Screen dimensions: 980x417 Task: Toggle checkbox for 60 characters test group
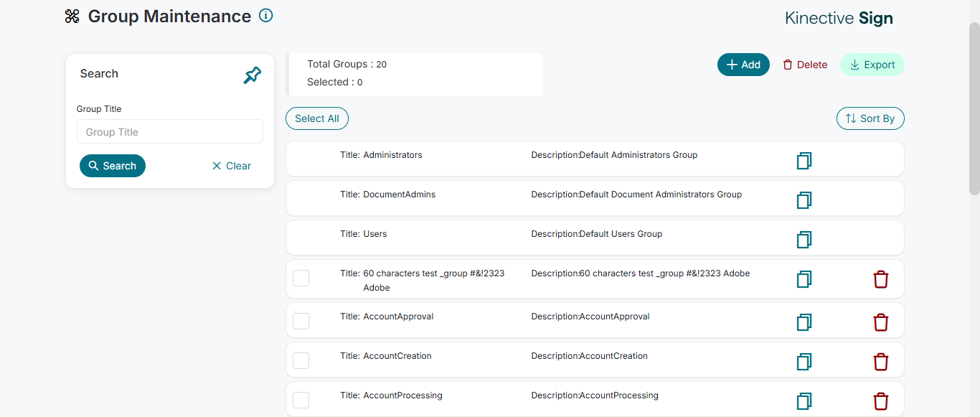click(301, 278)
